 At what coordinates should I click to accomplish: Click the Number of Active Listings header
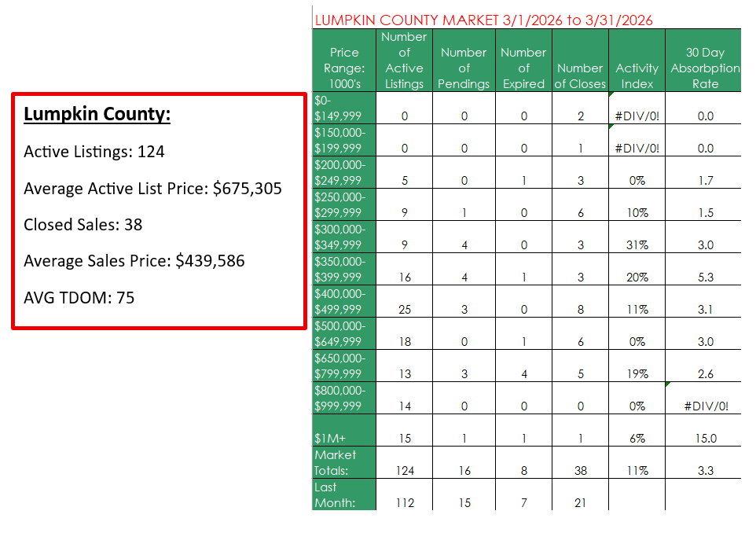(x=404, y=61)
